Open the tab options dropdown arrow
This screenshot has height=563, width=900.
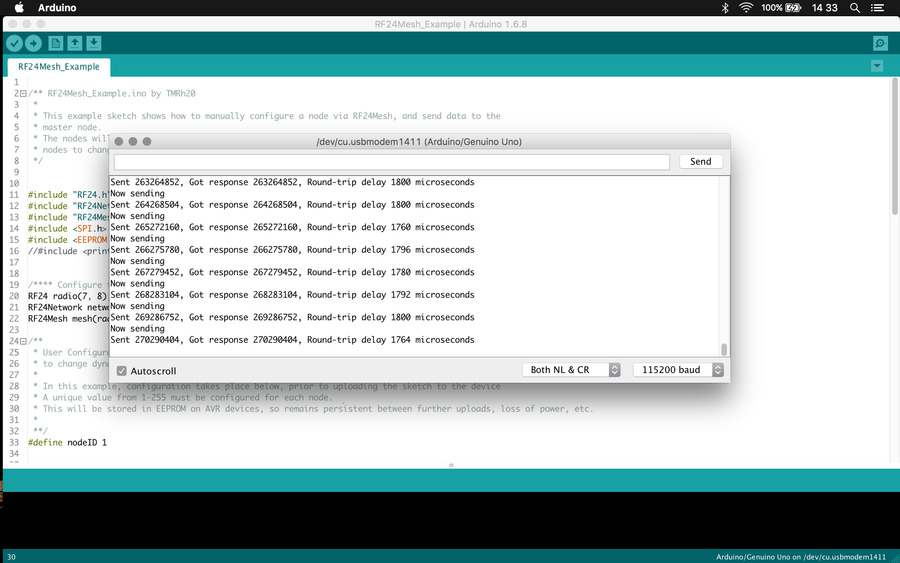pos(877,66)
